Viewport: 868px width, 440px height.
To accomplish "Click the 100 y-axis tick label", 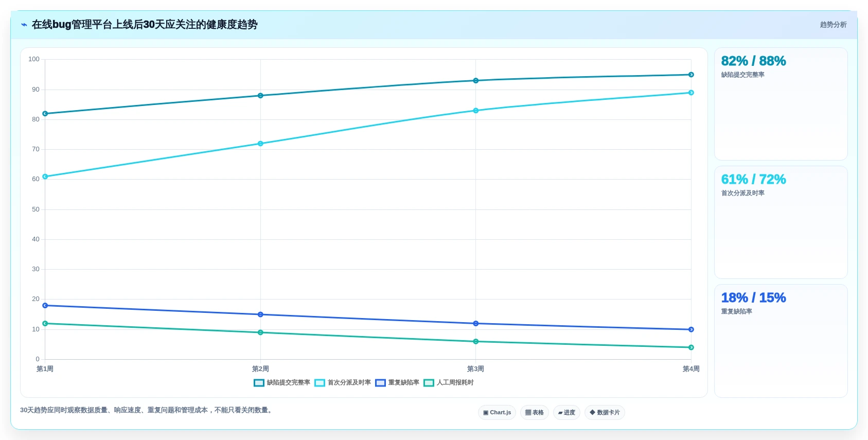I will (34, 59).
